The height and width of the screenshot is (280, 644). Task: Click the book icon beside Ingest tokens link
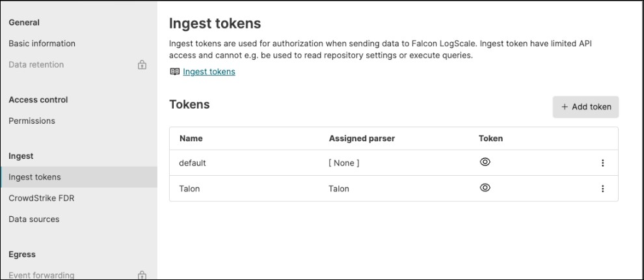pos(174,72)
